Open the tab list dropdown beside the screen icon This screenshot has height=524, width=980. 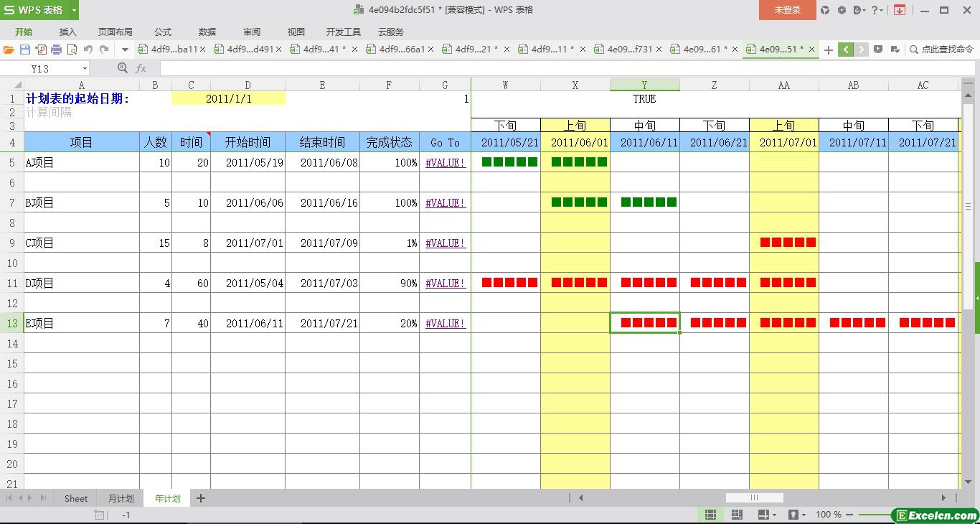coord(895,50)
